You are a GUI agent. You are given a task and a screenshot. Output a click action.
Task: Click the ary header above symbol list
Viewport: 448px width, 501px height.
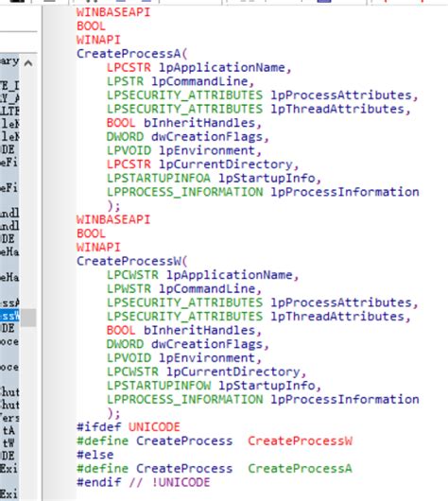pos(9,60)
